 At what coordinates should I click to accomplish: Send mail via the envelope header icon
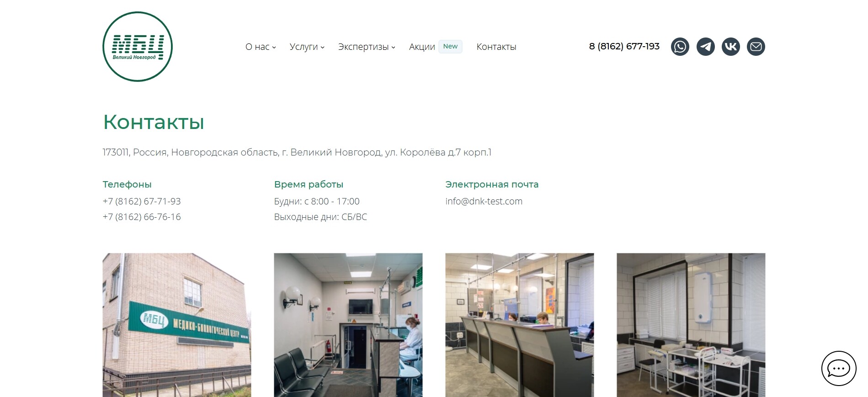tap(756, 47)
